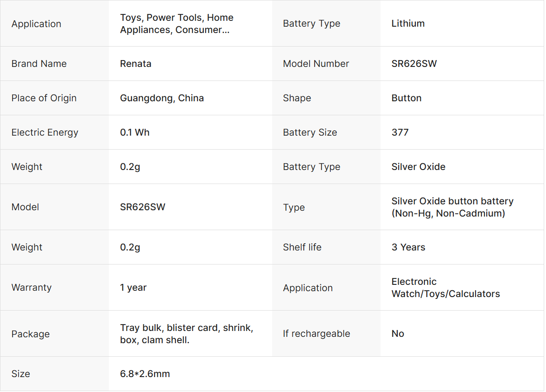Screen dimensions: 546x392
Task: Click the "Brand Name" label
Action: (x=39, y=64)
